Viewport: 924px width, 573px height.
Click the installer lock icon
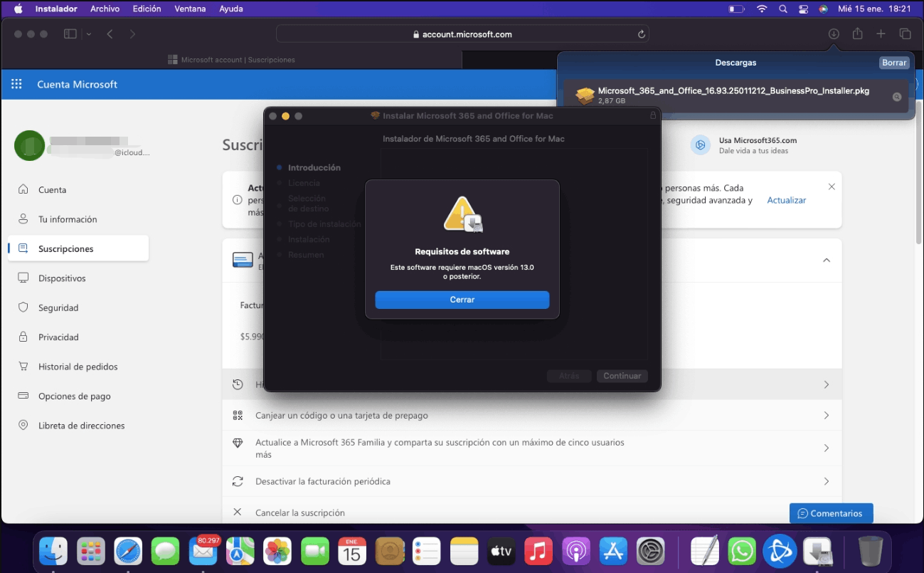point(652,115)
